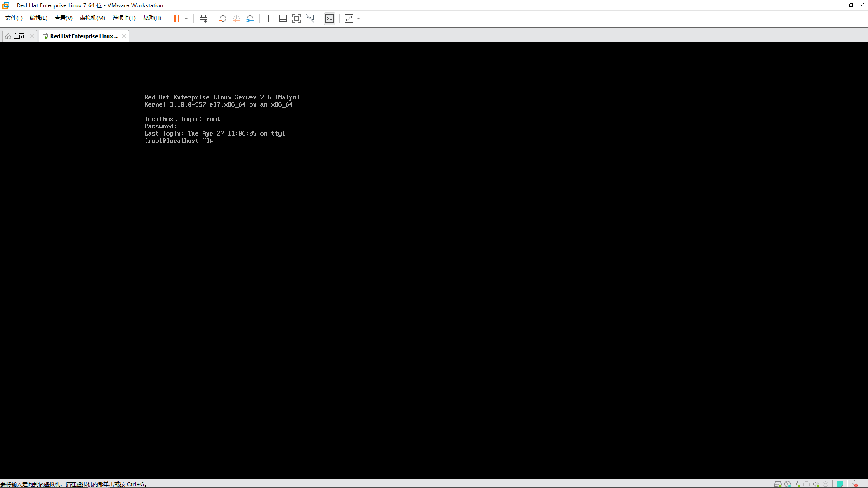Toggle the virtual machine console view
The height and width of the screenshot is (488, 868).
330,19
